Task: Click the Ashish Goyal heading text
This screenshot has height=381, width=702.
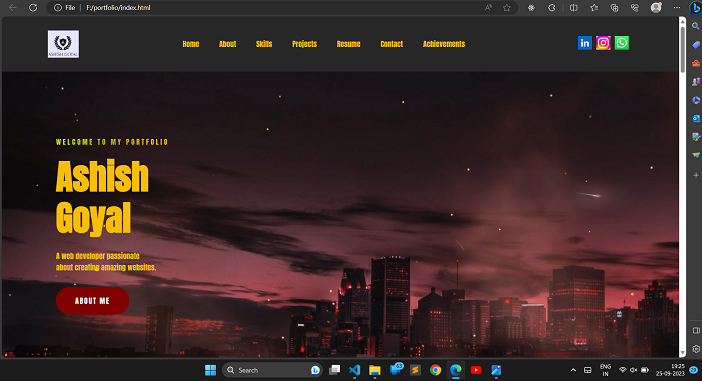Action: 102,197
